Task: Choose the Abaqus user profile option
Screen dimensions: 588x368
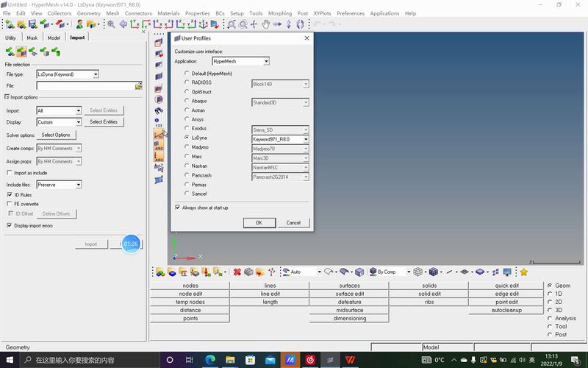Action: tap(187, 101)
